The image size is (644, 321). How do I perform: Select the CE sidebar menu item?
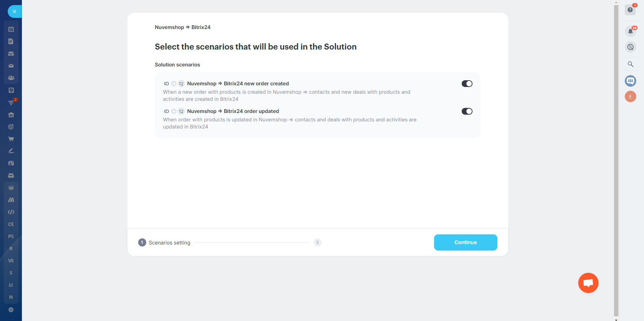point(11,224)
